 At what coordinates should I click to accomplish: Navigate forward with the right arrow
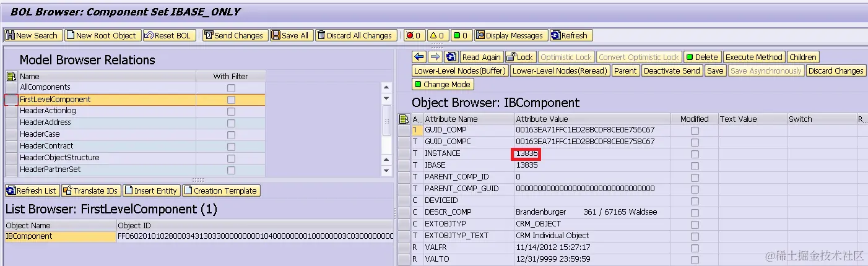435,57
